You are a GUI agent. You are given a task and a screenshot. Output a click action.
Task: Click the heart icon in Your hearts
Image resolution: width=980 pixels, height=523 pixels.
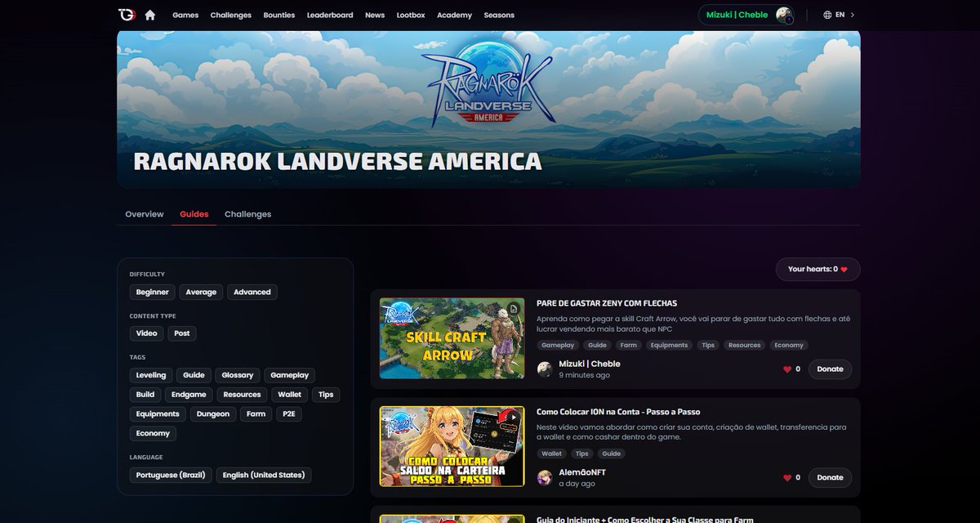tap(844, 269)
